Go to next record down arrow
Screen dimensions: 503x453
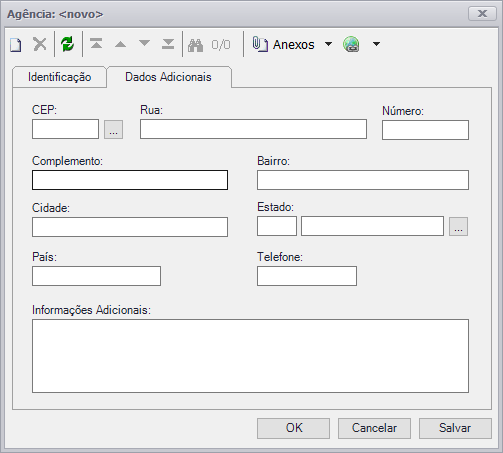(144, 43)
